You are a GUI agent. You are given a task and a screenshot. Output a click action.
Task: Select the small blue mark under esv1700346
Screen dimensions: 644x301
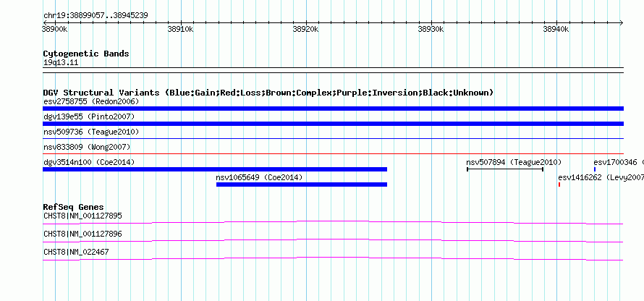pyautogui.click(x=595, y=169)
